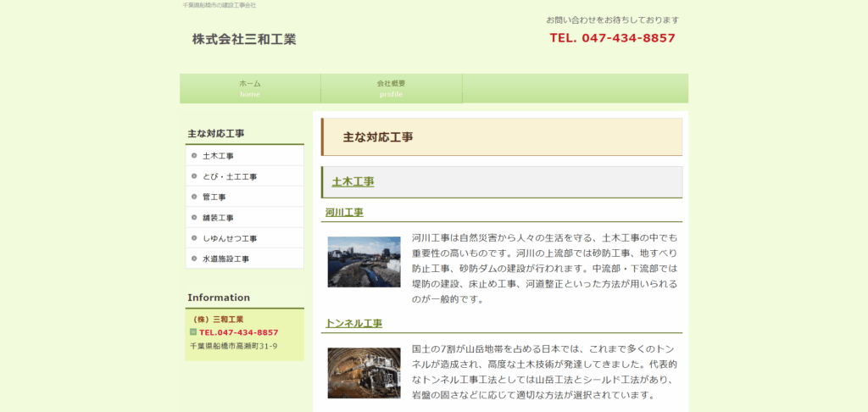Image resolution: width=868 pixels, height=412 pixels.
Task: Click the green phone icon beside TEL.047-434-8857
Action: click(x=193, y=332)
